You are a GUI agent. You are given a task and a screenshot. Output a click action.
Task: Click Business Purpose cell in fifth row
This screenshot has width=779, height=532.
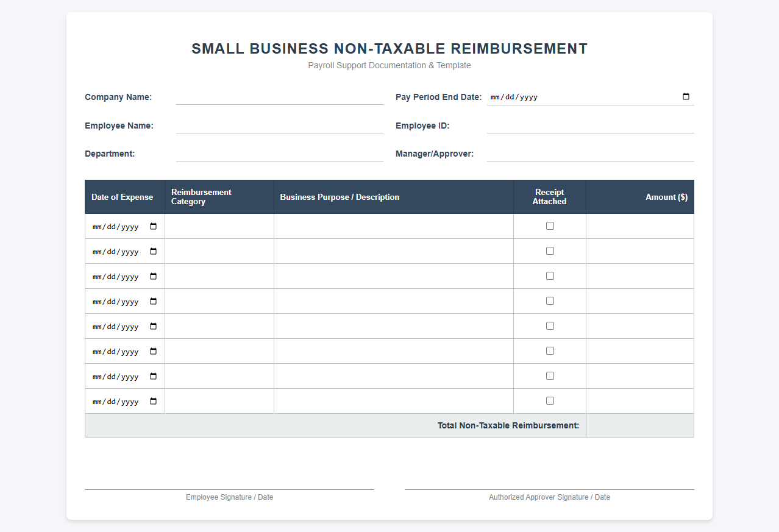click(394, 326)
